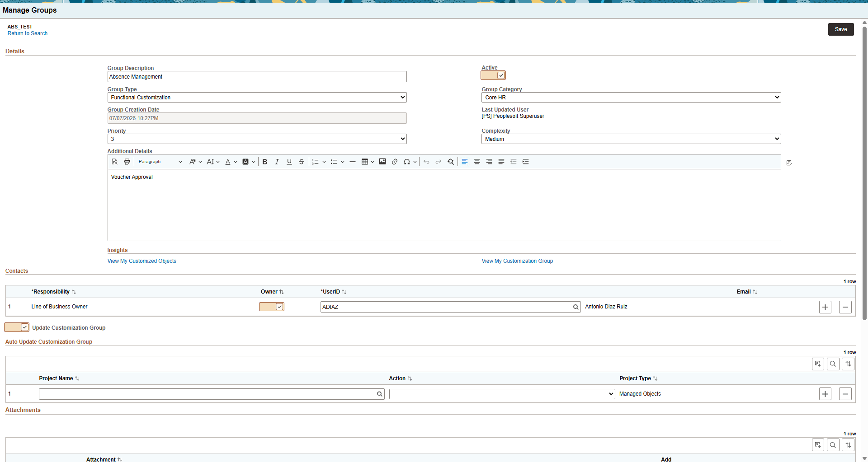The height and width of the screenshot is (462, 868).
Task: Open the Group Category dropdown
Action: (631, 98)
